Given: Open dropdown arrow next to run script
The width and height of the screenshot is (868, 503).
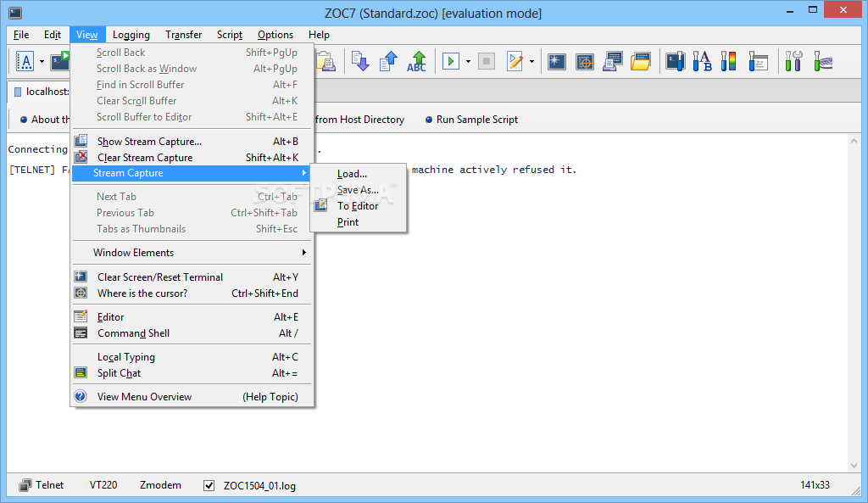Looking at the screenshot, I should pyautogui.click(x=468, y=61).
